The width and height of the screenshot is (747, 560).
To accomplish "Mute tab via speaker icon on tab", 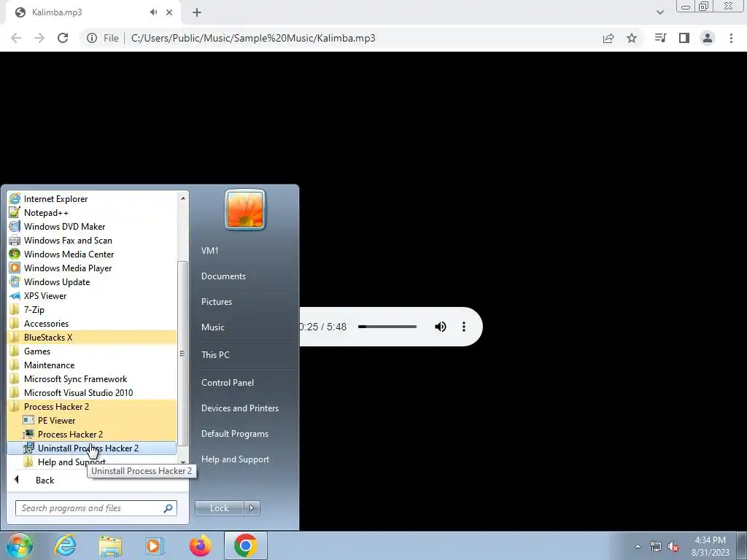I will pyautogui.click(x=153, y=12).
